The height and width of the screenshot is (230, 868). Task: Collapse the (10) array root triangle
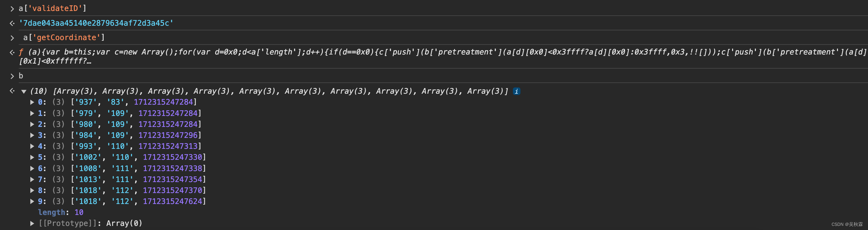[23, 91]
